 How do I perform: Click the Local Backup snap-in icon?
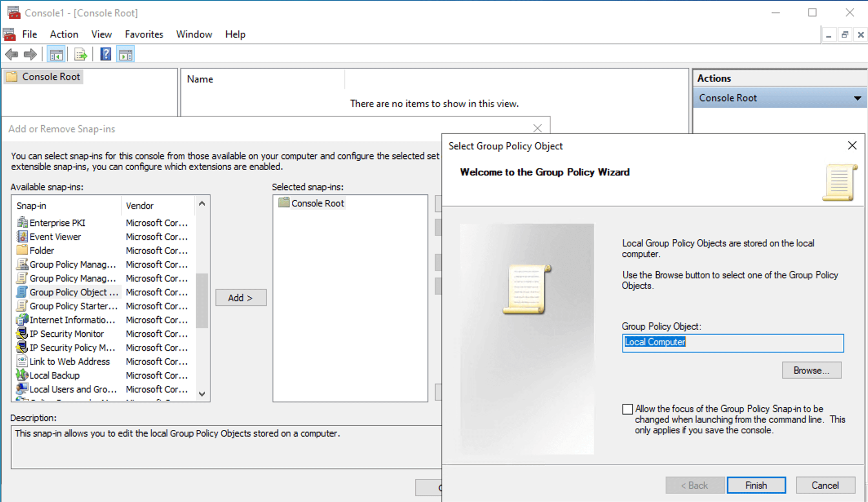22,375
